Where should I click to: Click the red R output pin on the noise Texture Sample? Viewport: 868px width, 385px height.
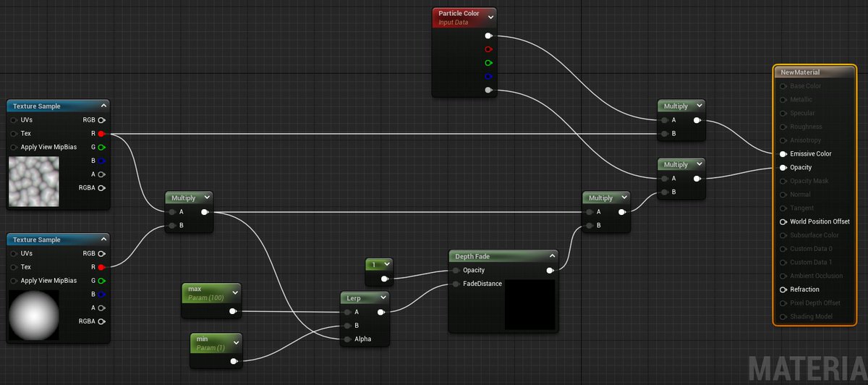[x=101, y=134]
